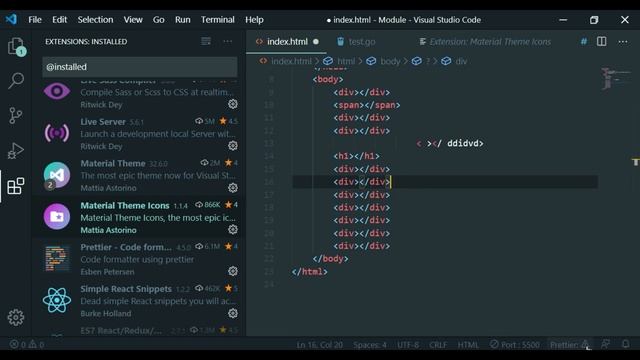Click the Material Theme Icons folder icon
Image resolution: width=640 pixels, height=360 pixels.
pyautogui.click(x=57, y=217)
